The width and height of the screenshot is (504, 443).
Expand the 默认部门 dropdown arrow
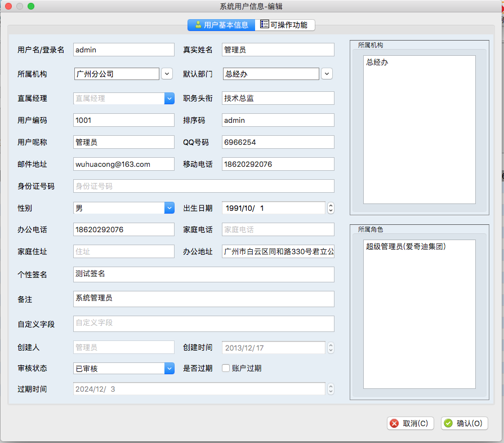[327, 74]
